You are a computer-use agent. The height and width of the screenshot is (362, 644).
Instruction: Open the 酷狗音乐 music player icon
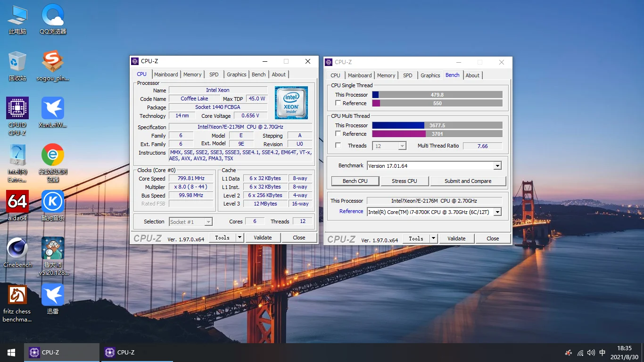click(53, 206)
